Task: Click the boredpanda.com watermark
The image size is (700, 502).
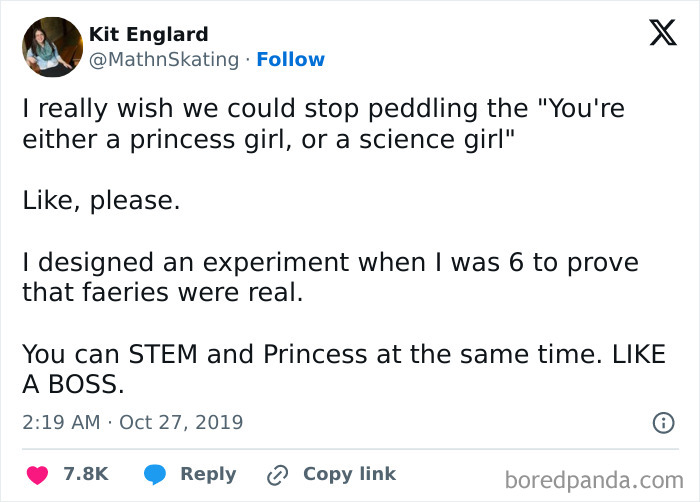Action: 593,480
